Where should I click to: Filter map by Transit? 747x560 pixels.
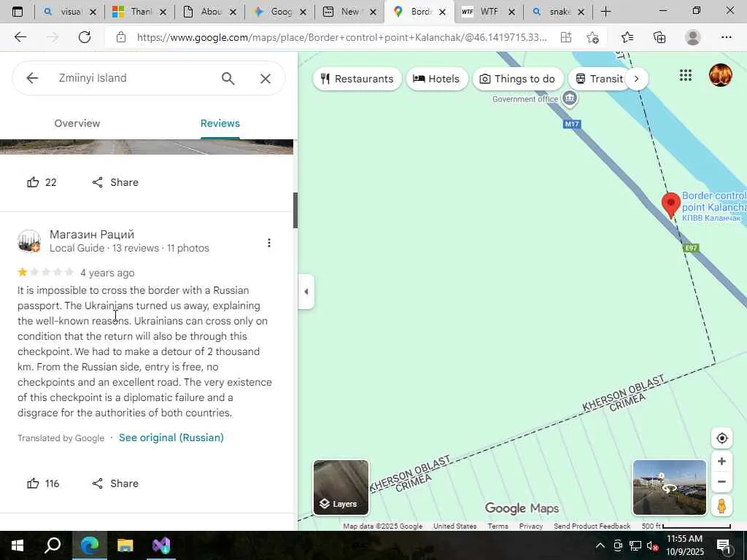tap(600, 79)
